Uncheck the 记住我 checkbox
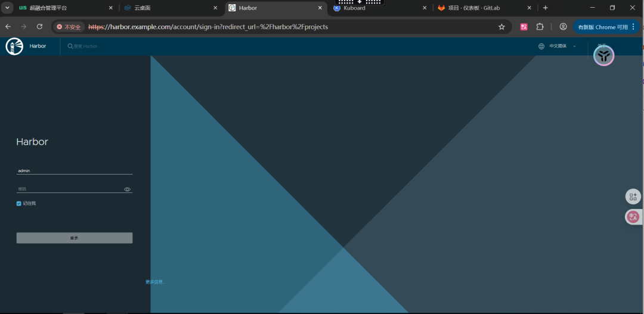This screenshot has height=314, width=644. click(19, 204)
